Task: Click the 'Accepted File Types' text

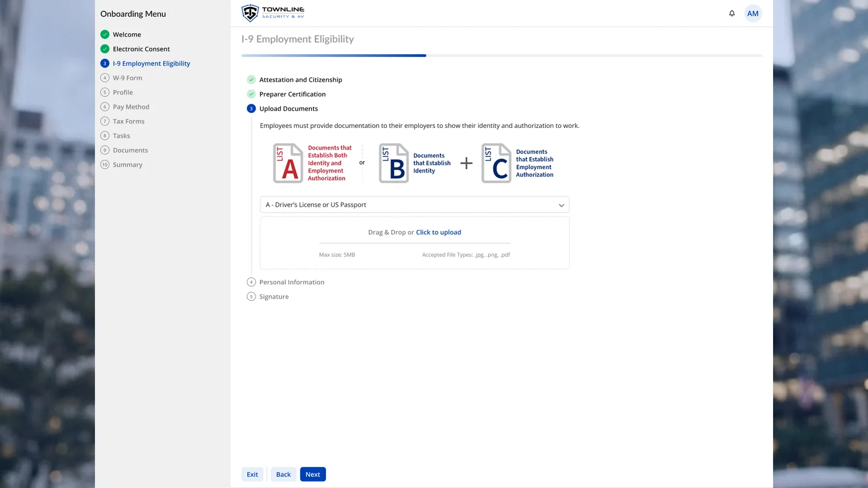Action: 466,255
